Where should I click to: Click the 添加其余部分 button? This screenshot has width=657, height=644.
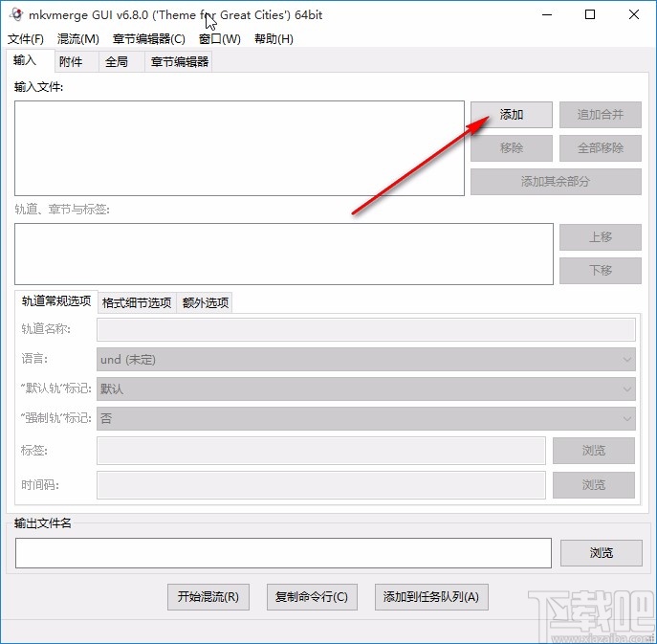(556, 182)
